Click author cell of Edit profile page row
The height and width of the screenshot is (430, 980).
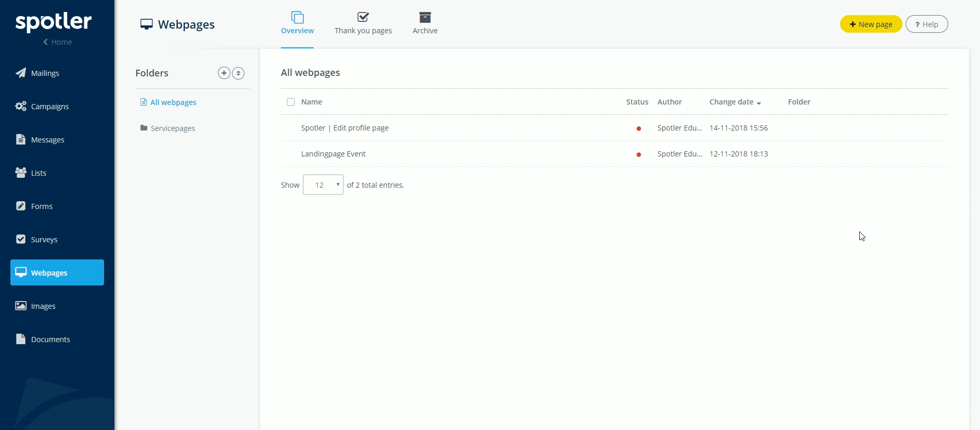pyautogui.click(x=680, y=128)
